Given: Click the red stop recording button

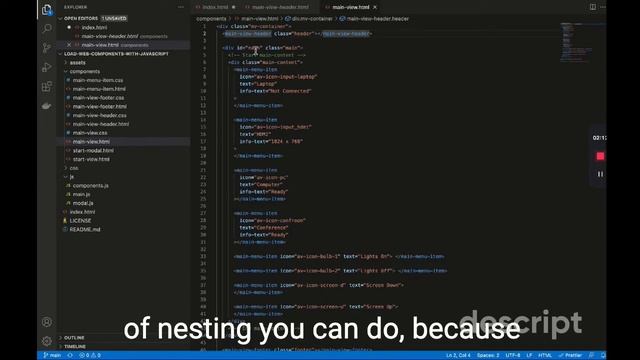Looking at the screenshot, I should click(x=600, y=156).
